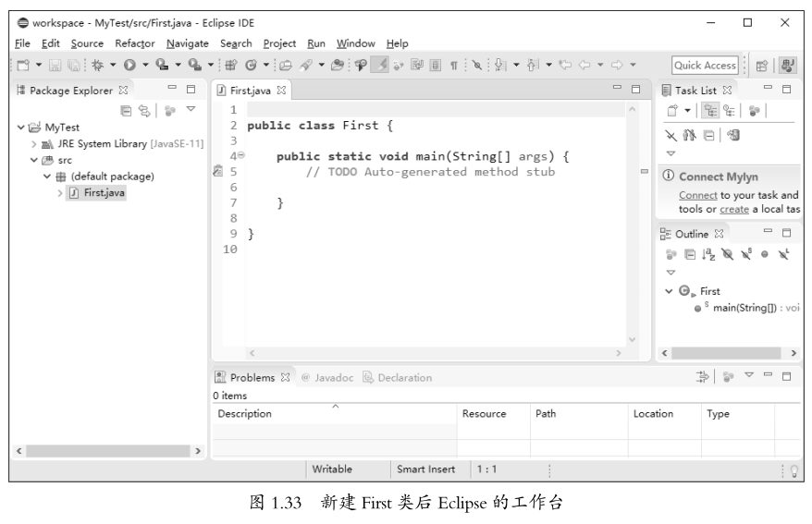Click the Back navigation arrow icon

[x=584, y=66]
